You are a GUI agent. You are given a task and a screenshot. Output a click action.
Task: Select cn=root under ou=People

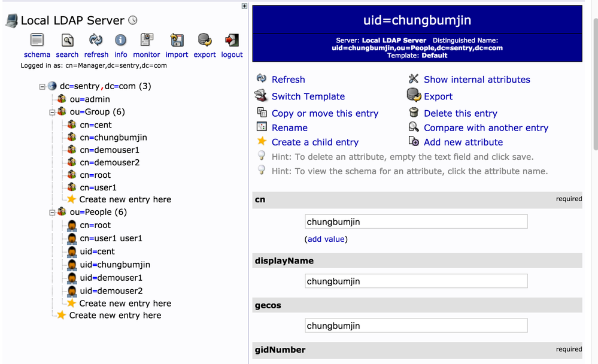[x=95, y=225]
